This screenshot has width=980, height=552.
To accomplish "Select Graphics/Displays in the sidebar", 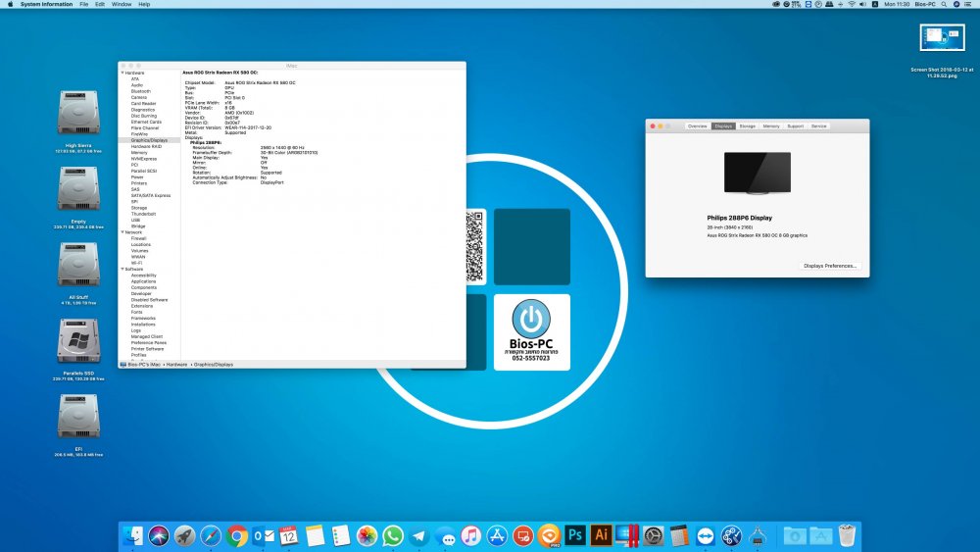I will click(x=149, y=140).
